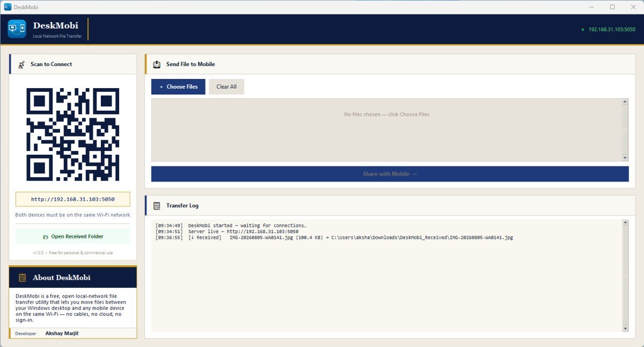Screen dimensions: 644x347
Task: Click Share with Mobile button
Action: coord(390,174)
